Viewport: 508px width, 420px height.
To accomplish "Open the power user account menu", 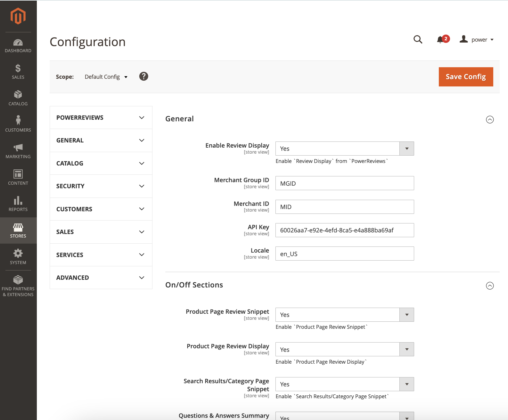I will (x=477, y=39).
